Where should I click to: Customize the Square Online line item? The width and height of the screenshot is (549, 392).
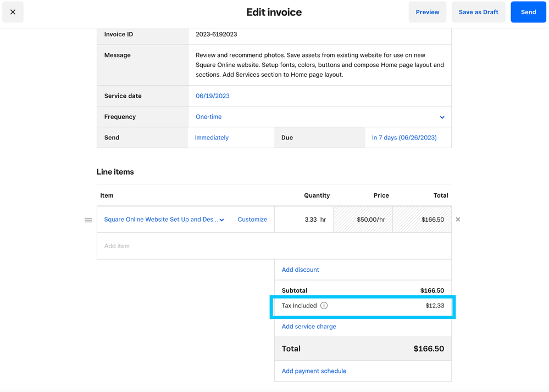252,220
